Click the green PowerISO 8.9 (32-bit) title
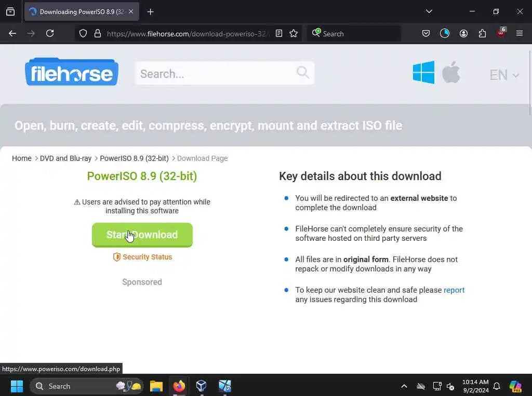This screenshot has height=396, width=532. (142, 176)
